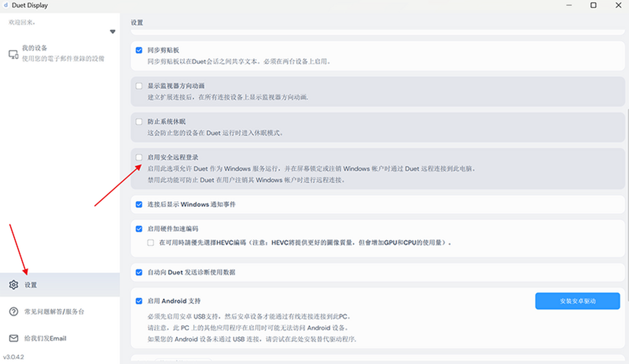Enable 显示监视器方向动画 checkbox

[x=139, y=86]
